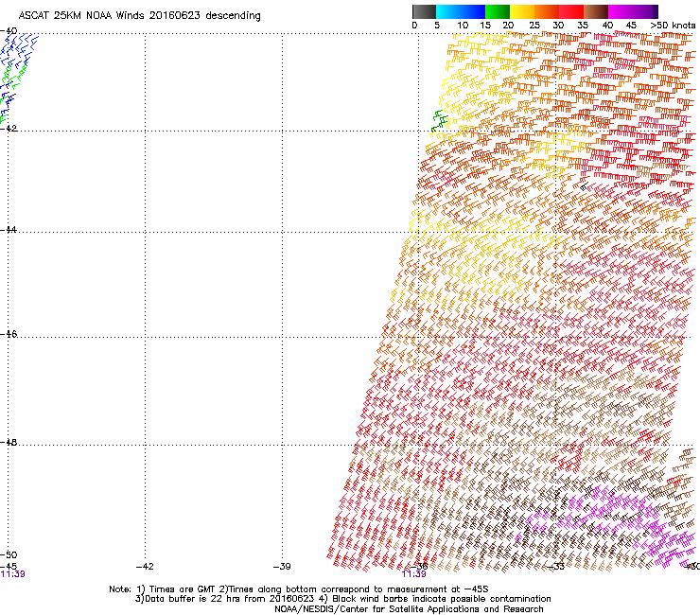
Task: Pick the yellow 20-25 knots legend swatch
Action: point(522,11)
